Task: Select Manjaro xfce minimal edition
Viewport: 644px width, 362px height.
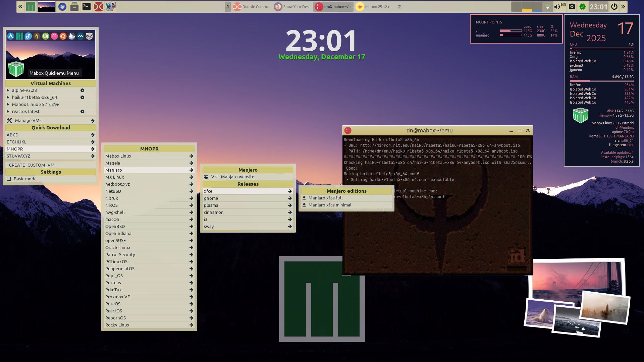Action: [x=330, y=205]
